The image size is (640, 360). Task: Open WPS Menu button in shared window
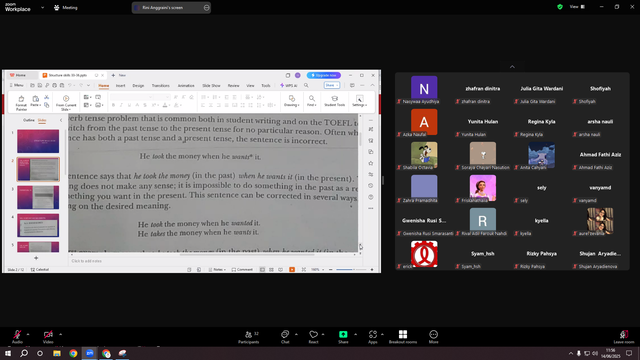click(x=17, y=85)
